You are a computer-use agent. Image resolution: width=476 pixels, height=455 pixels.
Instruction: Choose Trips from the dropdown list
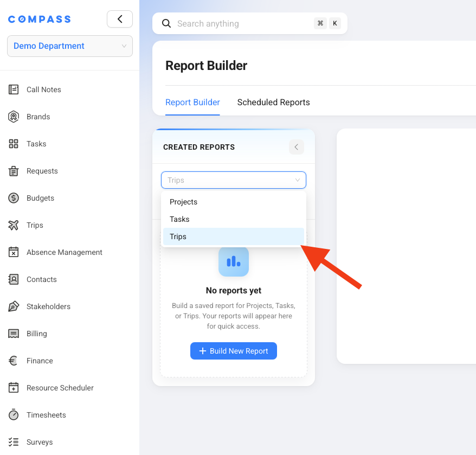click(x=234, y=236)
